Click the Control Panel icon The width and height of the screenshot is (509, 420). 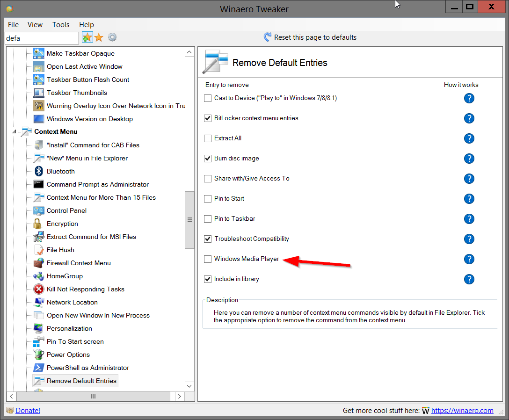pos(39,210)
